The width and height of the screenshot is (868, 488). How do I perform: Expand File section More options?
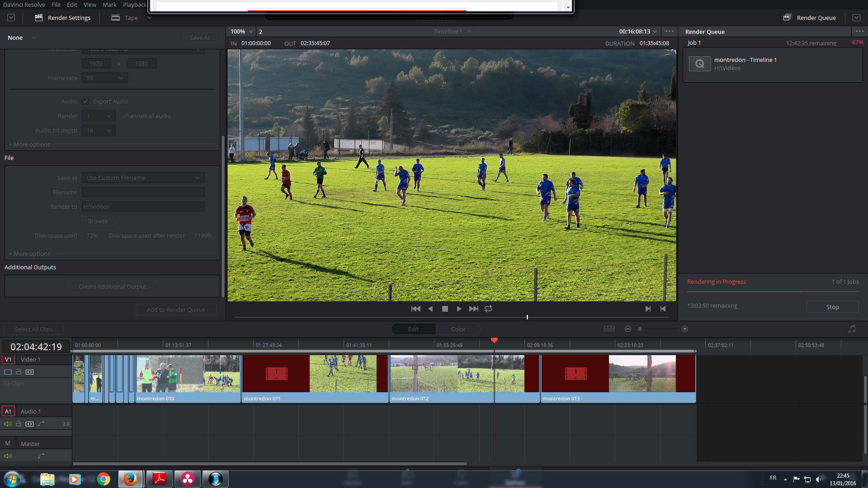29,253
